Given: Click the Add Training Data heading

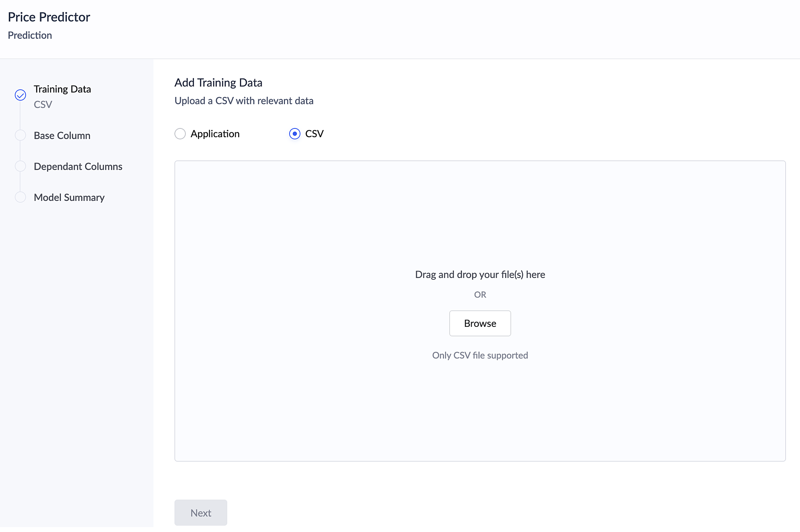Looking at the screenshot, I should [218, 82].
